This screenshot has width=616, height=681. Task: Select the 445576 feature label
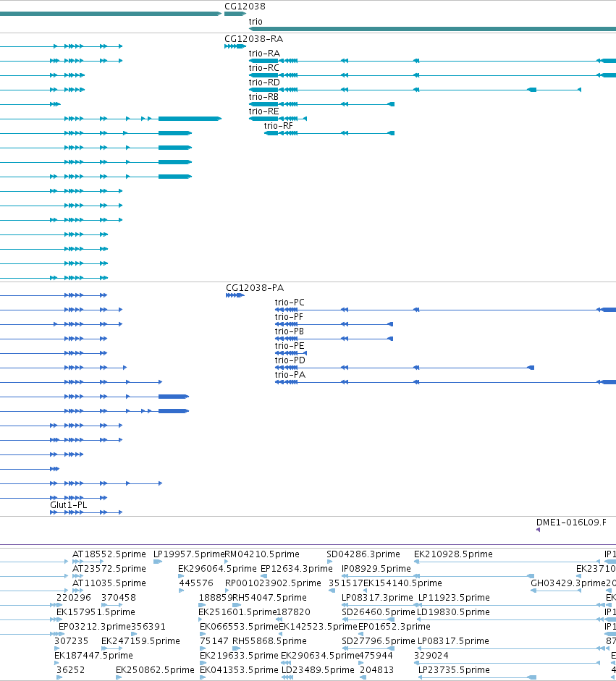pyautogui.click(x=196, y=583)
